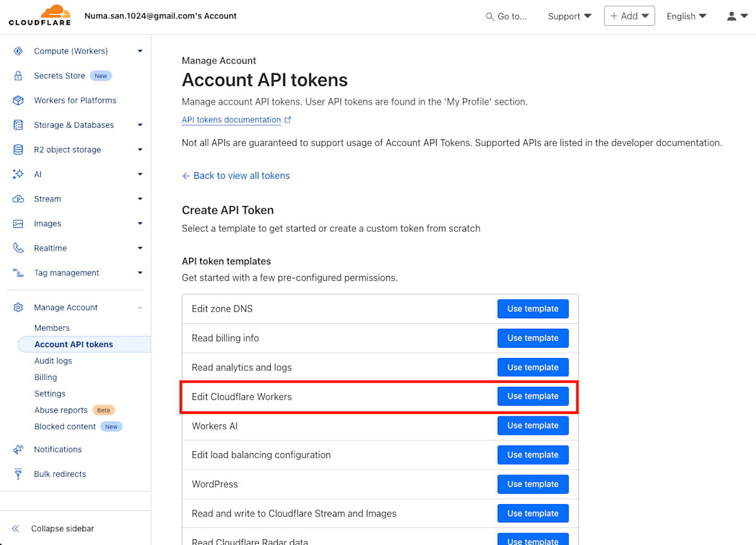Use template for Read billing info
This screenshot has width=756, height=545.
[x=533, y=338]
